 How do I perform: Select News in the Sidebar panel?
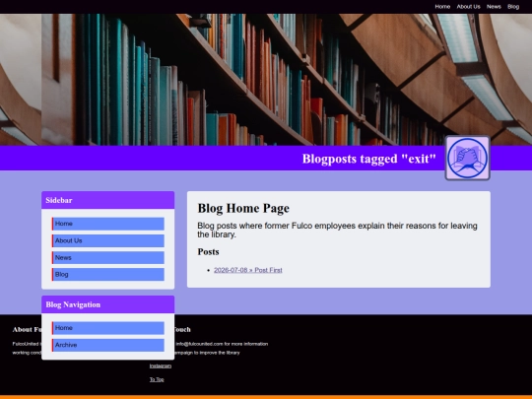pyautogui.click(x=108, y=257)
